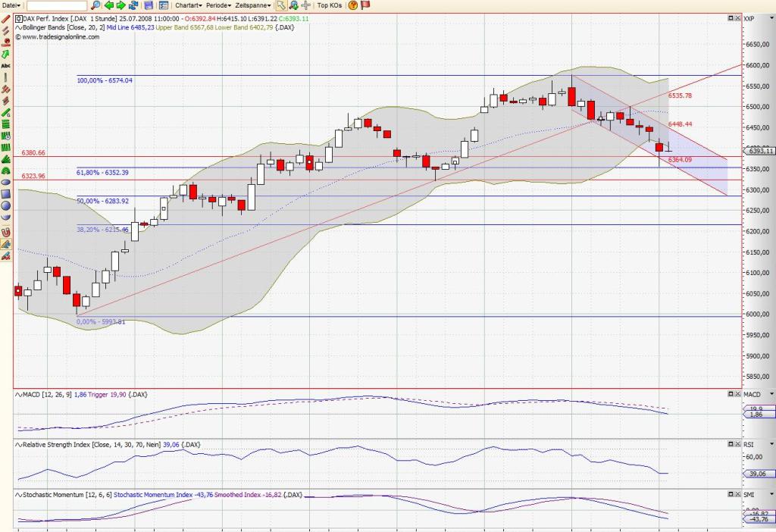The width and height of the screenshot is (776, 532).
Task: Close the Relative Strength Index pane
Action: (737, 444)
